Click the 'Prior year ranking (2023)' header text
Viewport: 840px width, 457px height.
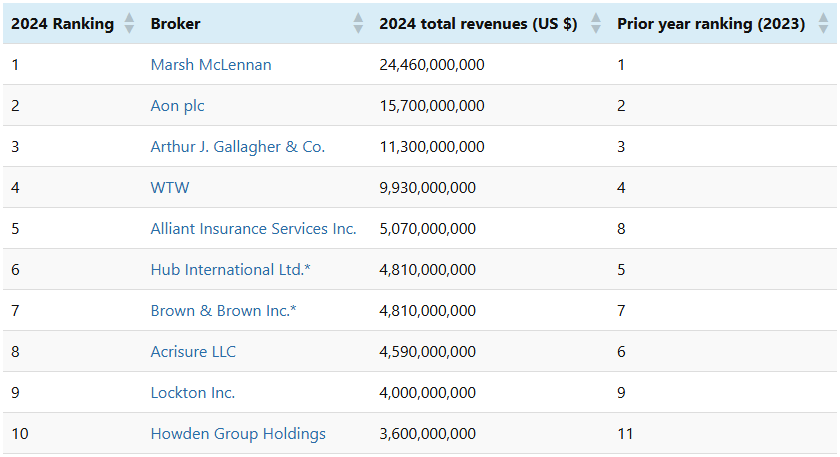[x=711, y=24]
